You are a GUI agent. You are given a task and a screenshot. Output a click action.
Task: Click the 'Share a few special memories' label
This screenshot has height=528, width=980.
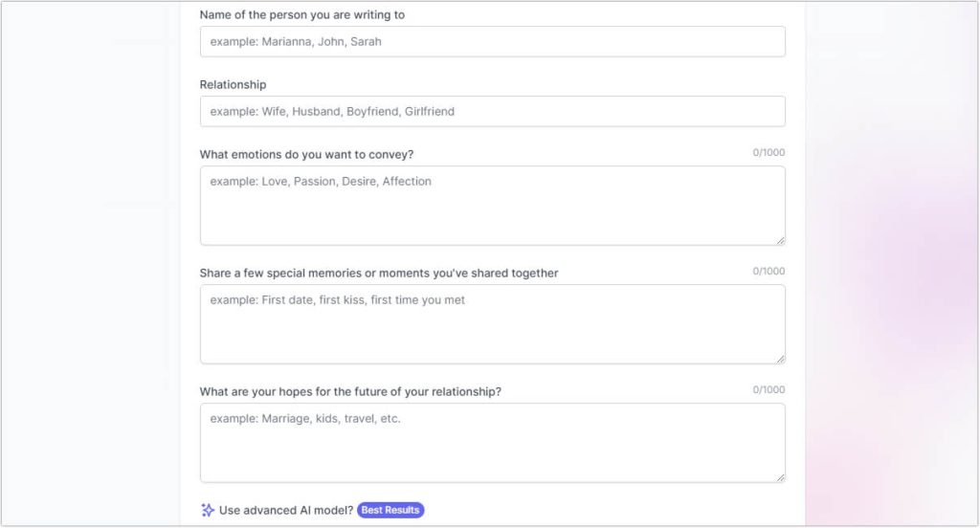coord(379,273)
